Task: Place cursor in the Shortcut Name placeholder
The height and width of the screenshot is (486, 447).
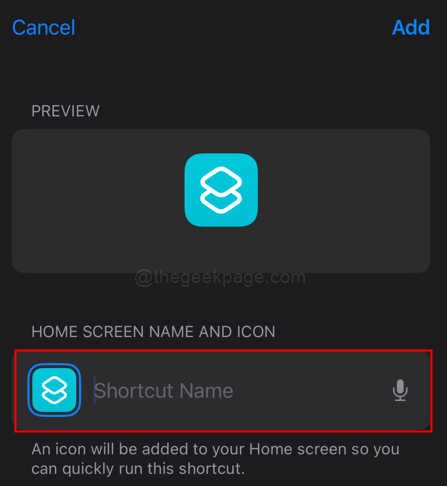Action: [x=164, y=391]
